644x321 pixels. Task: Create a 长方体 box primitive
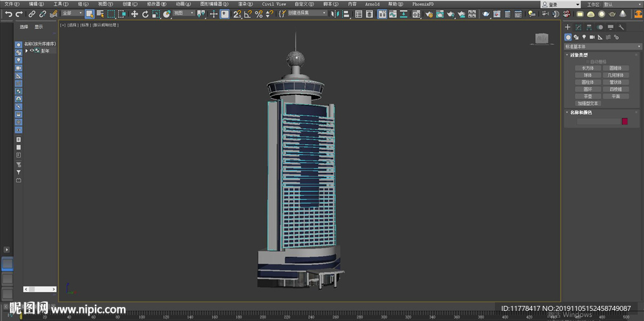(x=588, y=68)
